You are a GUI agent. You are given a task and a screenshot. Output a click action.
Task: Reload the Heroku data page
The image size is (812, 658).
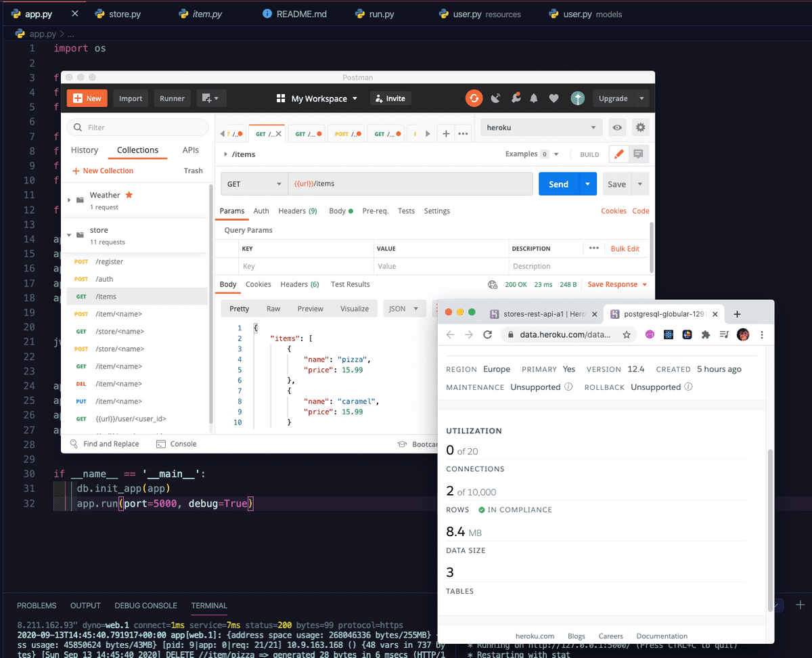click(487, 334)
